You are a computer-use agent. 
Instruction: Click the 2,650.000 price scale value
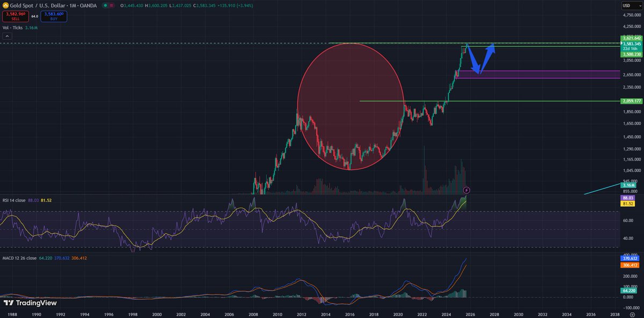631,75
